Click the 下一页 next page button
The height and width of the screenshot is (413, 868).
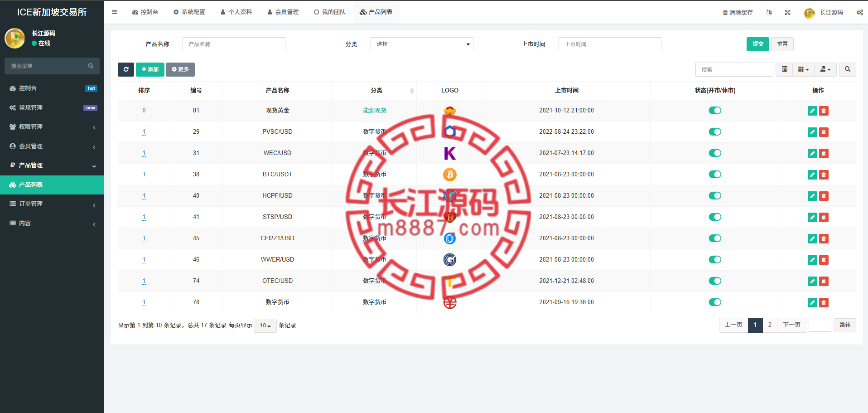(791, 325)
